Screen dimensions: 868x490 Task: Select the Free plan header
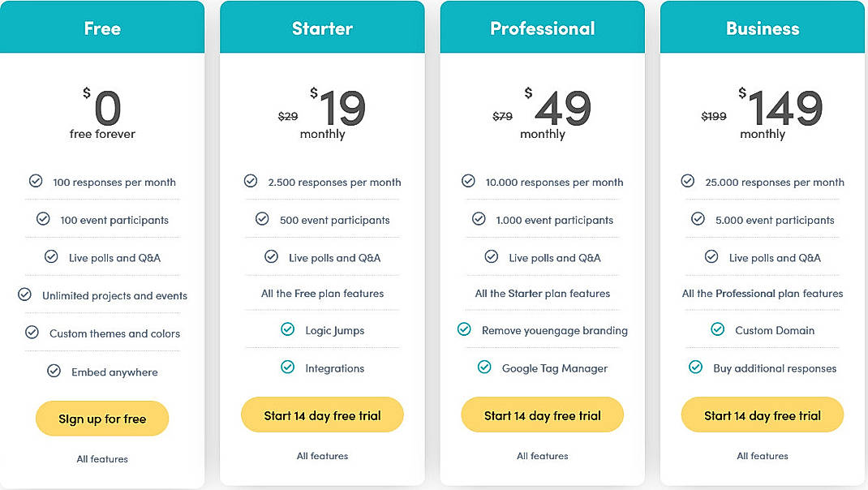pos(102,27)
